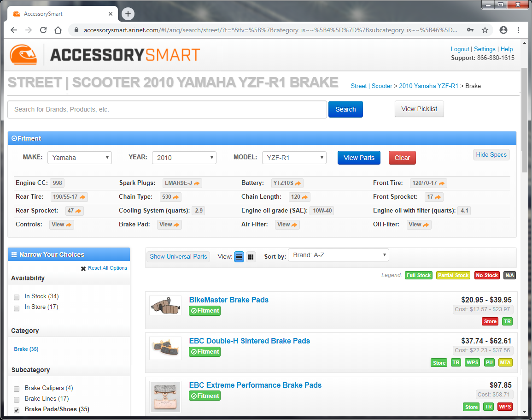532x420 pixels.
Task: Open the Chrome profile account icon
Action: click(x=503, y=30)
